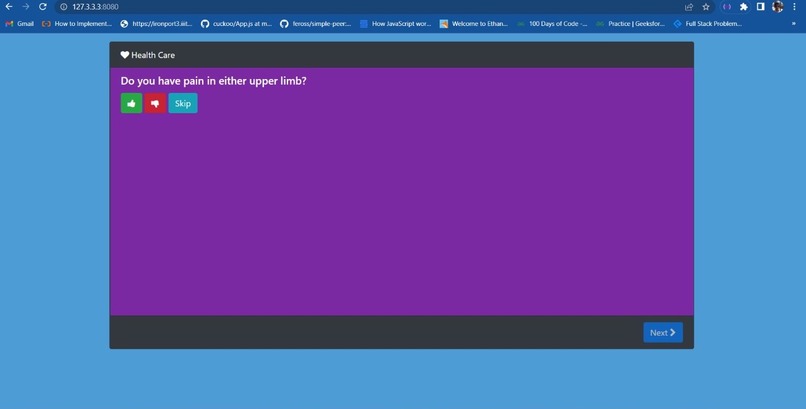Show more bookmarks with the overflow chevron
806x409 pixels.
(x=794, y=24)
